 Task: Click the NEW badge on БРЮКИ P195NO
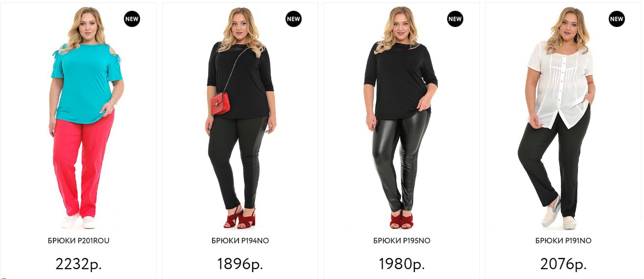(455, 19)
